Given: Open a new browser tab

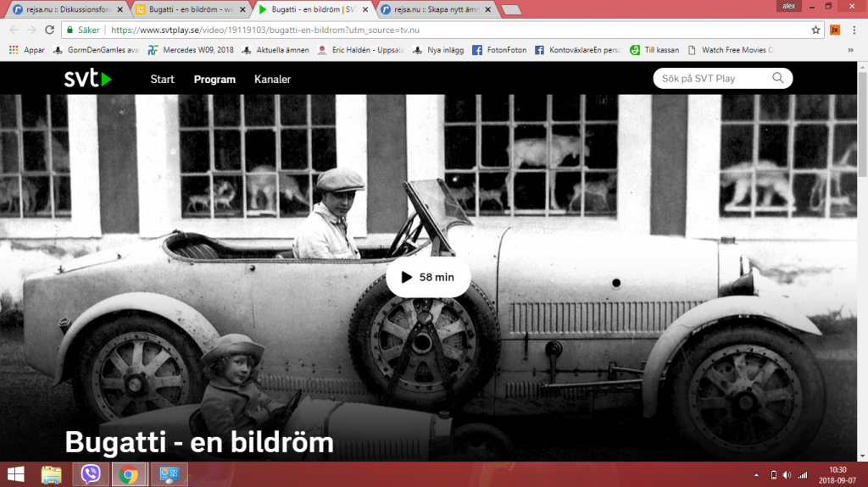Looking at the screenshot, I should pyautogui.click(x=511, y=10).
